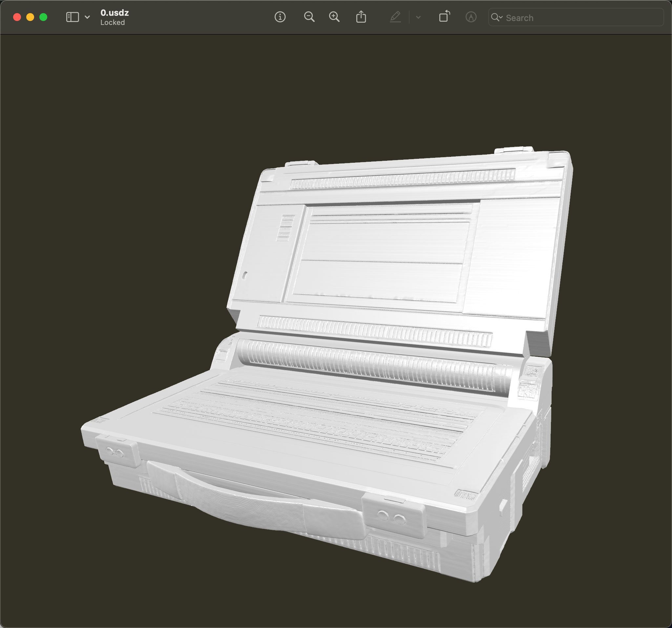Show the Markup toolbar

471,17
